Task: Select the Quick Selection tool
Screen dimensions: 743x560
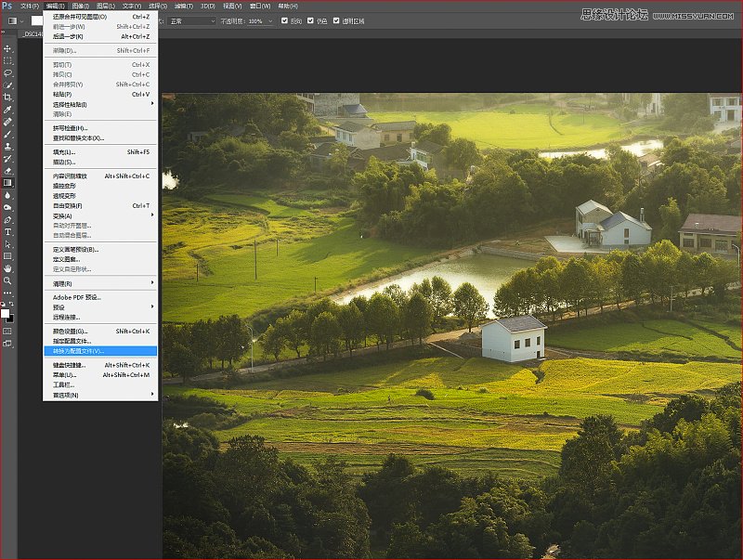Action: [x=7, y=85]
